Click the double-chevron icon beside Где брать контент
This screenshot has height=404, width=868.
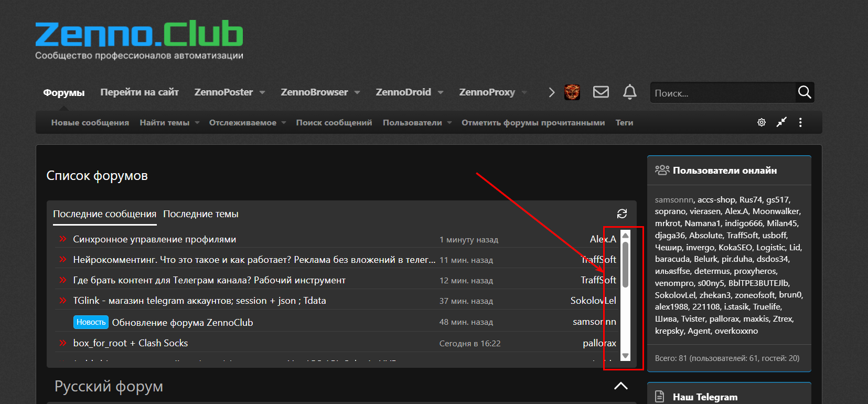(x=63, y=280)
